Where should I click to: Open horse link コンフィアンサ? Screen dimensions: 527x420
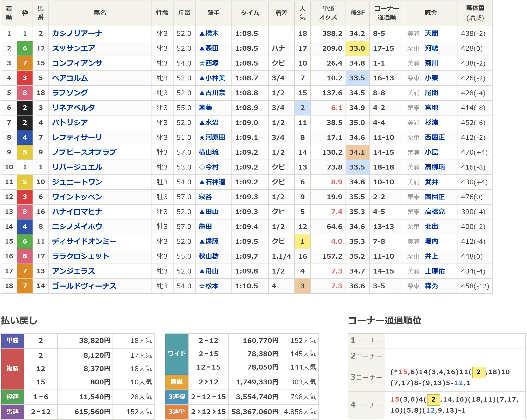pos(77,63)
